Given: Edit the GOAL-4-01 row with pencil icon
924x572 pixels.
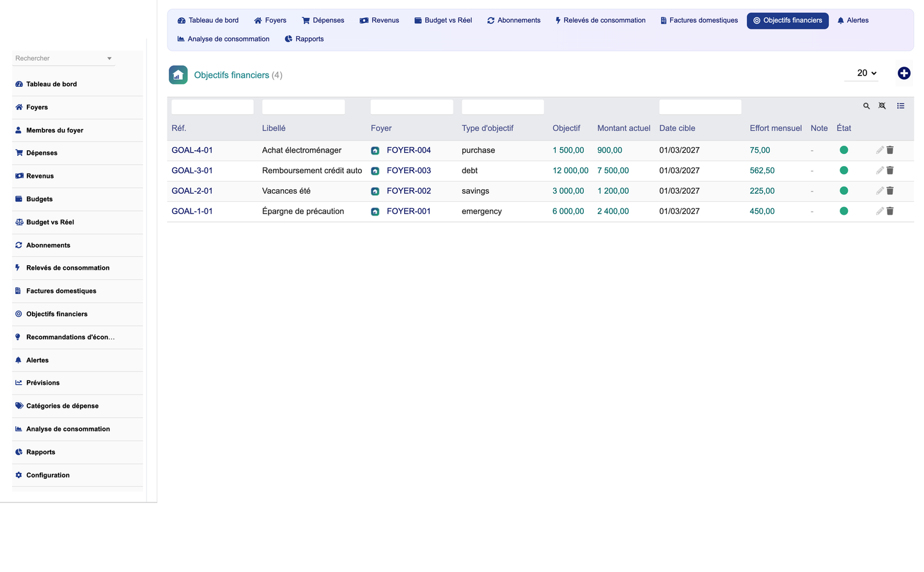Looking at the screenshot, I should 879,150.
